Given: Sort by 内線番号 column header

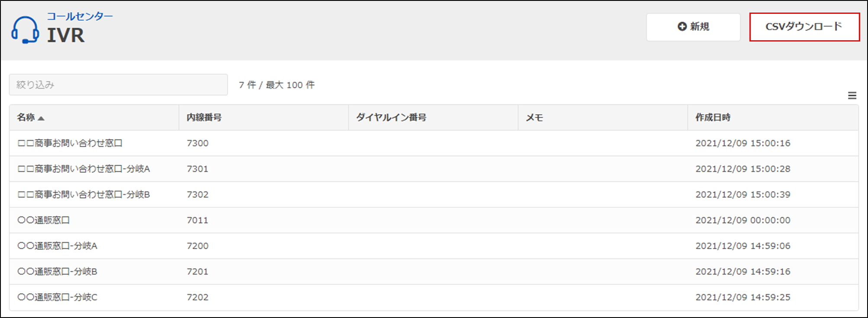Looking at the screenshot, I should [x=204, y=118].
